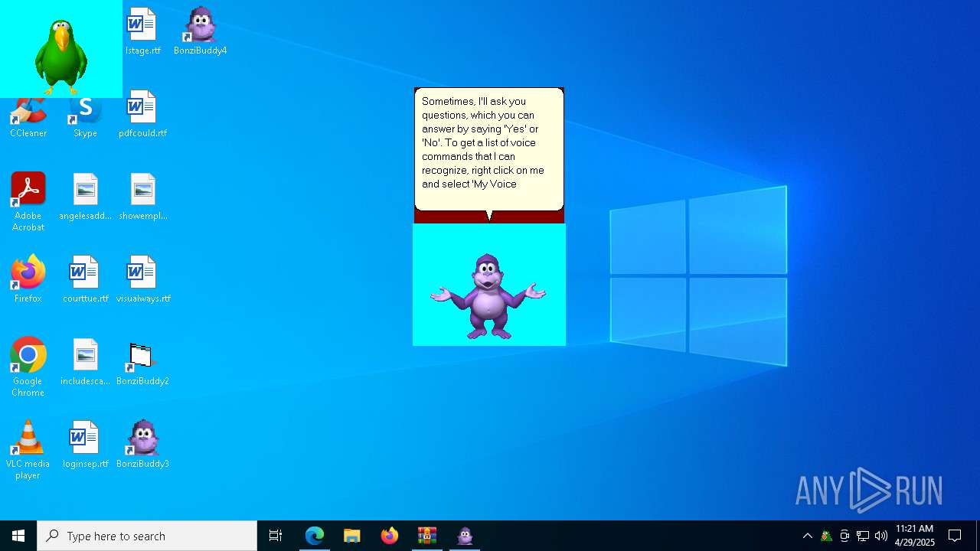Open the network status tray icon

click(x=863, y=536)
